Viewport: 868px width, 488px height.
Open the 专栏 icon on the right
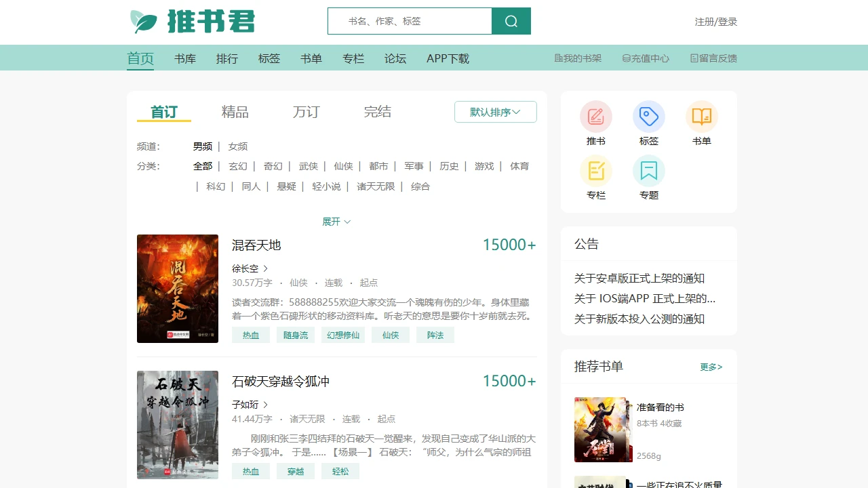click(x=595, y=170)
